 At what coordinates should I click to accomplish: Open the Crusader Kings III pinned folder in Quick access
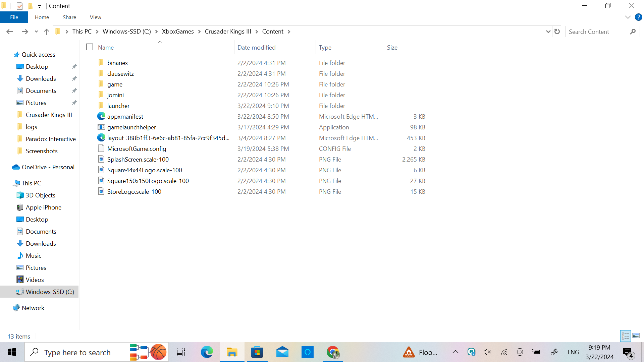click(x=49, y=115)
